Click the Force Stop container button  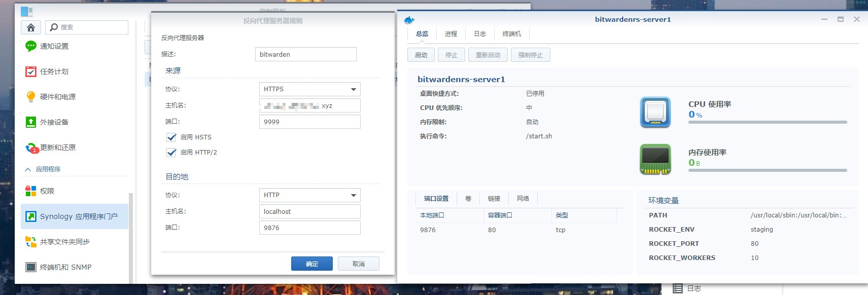531,55
